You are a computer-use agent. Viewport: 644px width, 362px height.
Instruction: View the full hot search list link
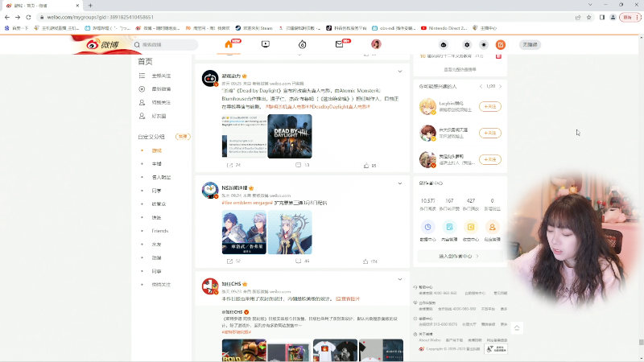[460, 69]
